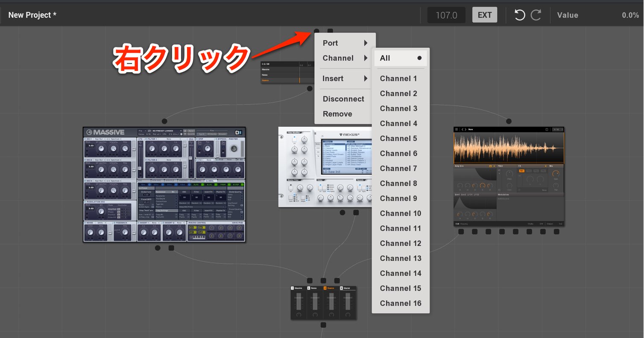Image resolution: width=644 pixels, height=338 pixels.
Task: Select Channel 7 in the submenu
Action: tap(401, 169)
